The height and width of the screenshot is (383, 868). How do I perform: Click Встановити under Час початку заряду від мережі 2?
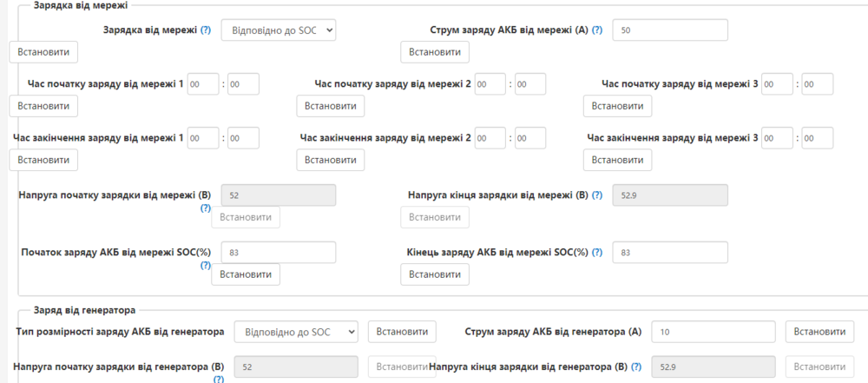331,106
